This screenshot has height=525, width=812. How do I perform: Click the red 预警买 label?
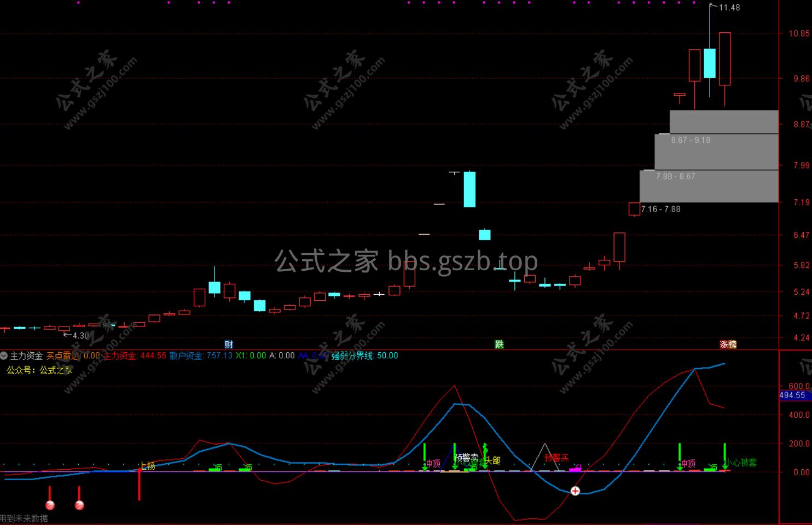[x=556, y=457]
